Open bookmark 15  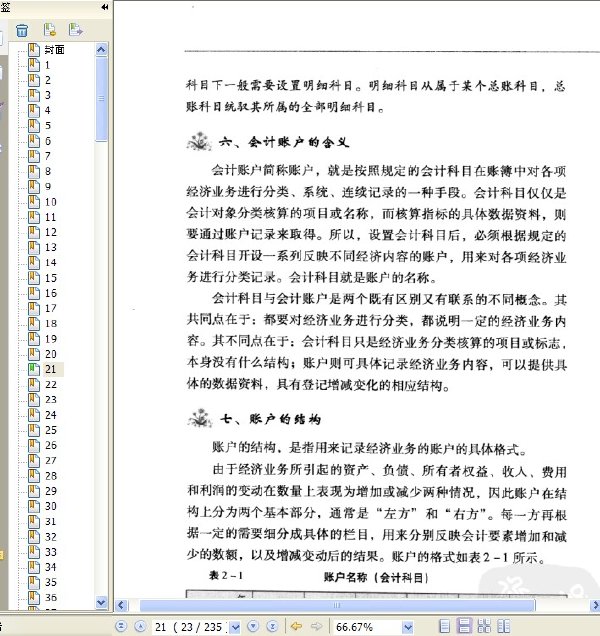(x=50, y=278)
